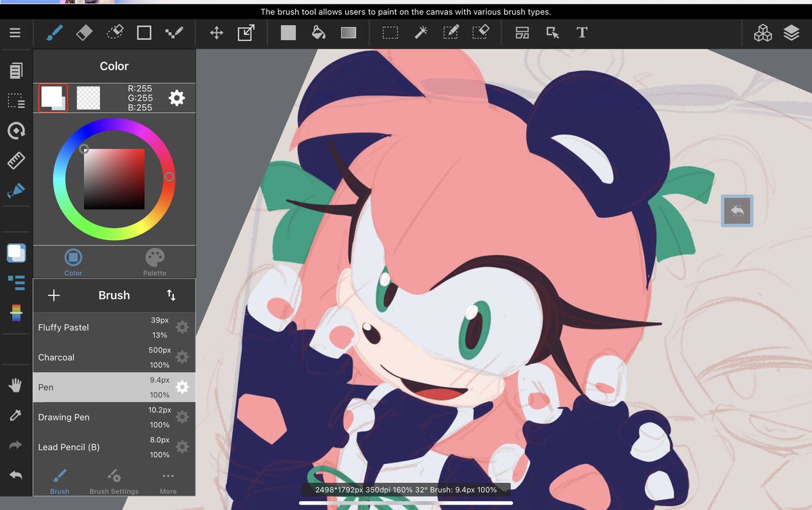
Task: Open Fluffy Pastel brush settings gear
Action: 182,327
